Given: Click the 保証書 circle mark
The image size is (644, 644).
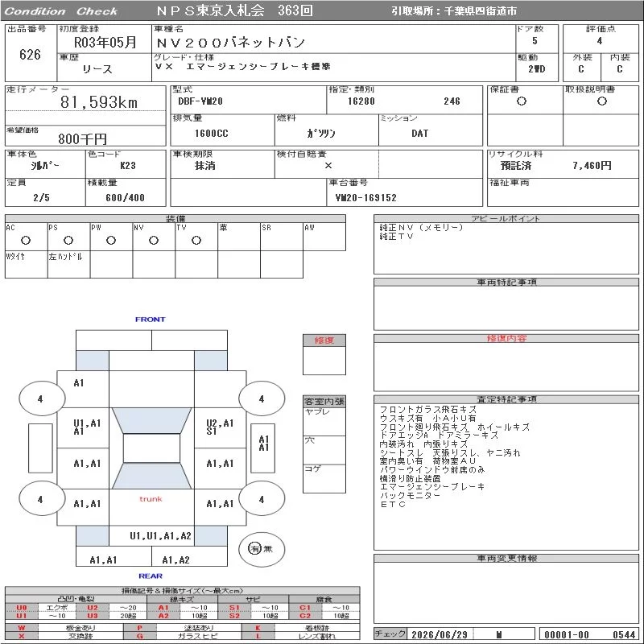Looking at the screenshot, I should [522, 101].
